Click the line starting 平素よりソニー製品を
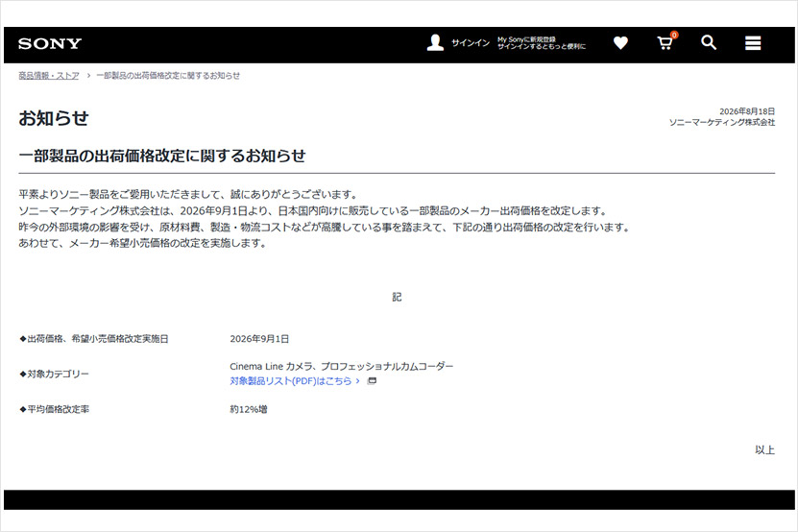Image resolution: width=798 pixels, height=532 pixels. click(189, 195)
